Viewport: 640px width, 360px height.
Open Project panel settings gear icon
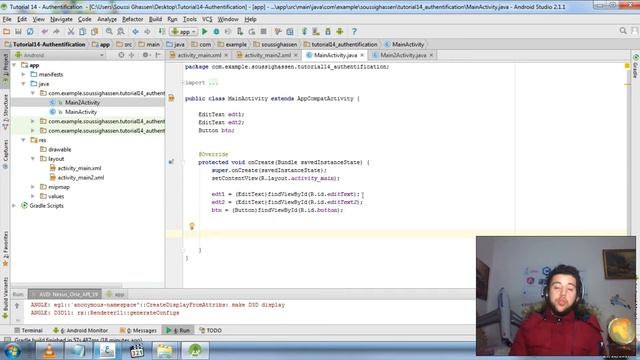point(145,55)
